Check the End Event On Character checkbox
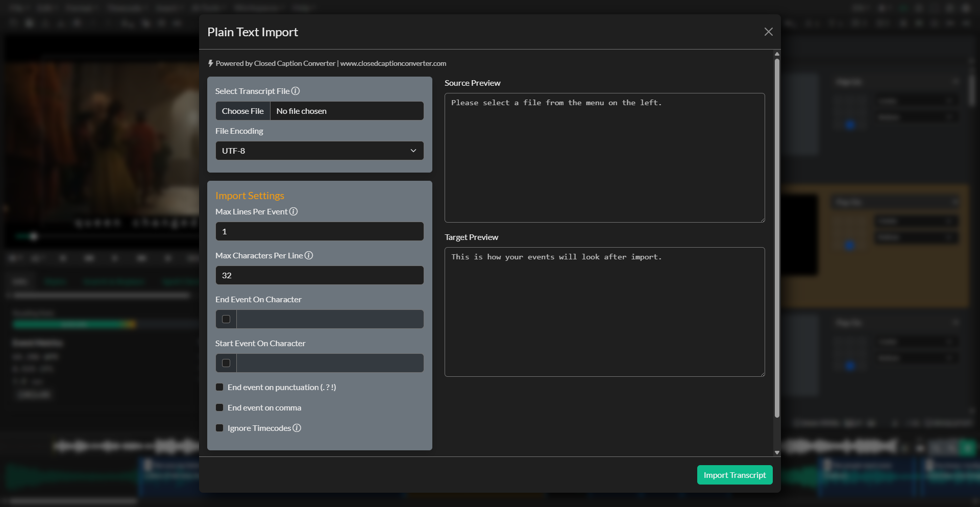The height and width of the screenshot is (507, 980). point(226,319)
